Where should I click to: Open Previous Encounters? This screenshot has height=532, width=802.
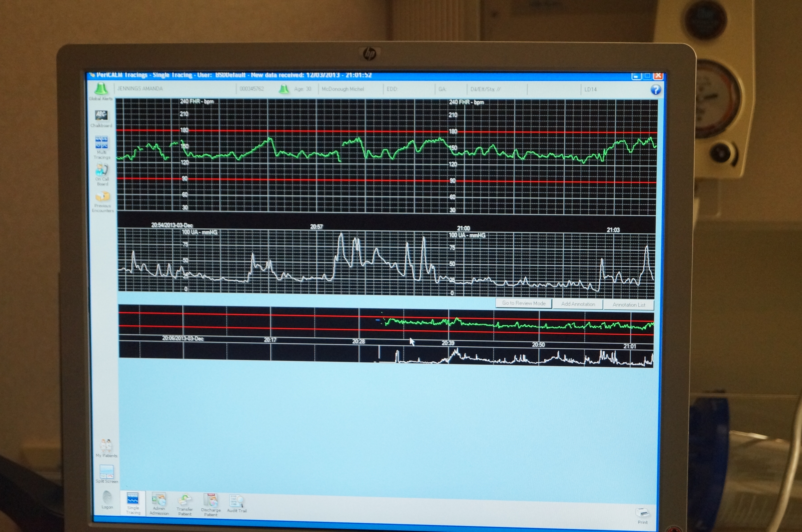click(x=102, y=196)
